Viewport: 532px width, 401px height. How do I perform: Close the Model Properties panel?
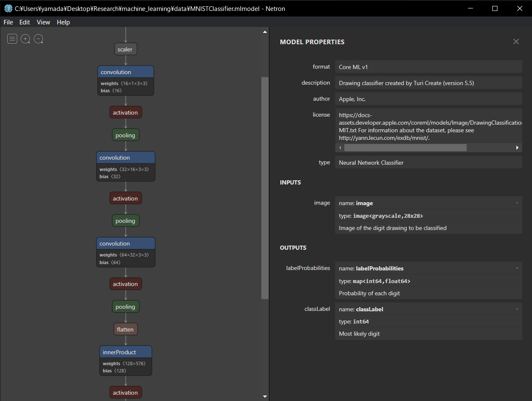[516, 42]
